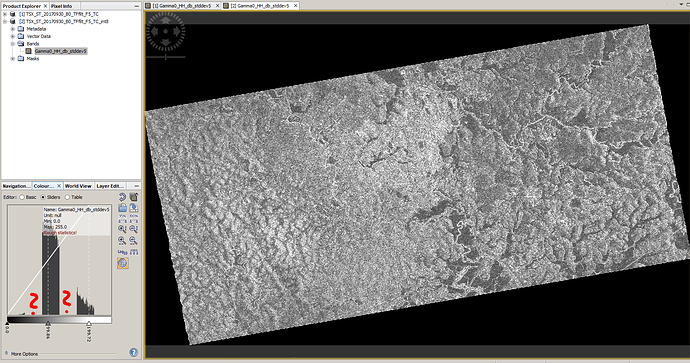Click the 199.72 white slider handle
Image resolution: width=690 pixels, height=363 pixels.
(x=89, y=324)
